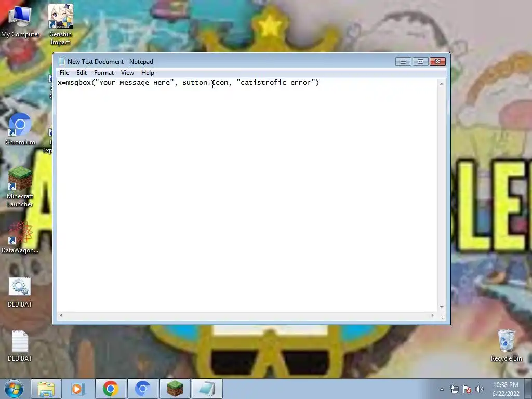Click the volume speaker tray icon
This screenshot has width=532, height=399.
(x=480, y=389)
